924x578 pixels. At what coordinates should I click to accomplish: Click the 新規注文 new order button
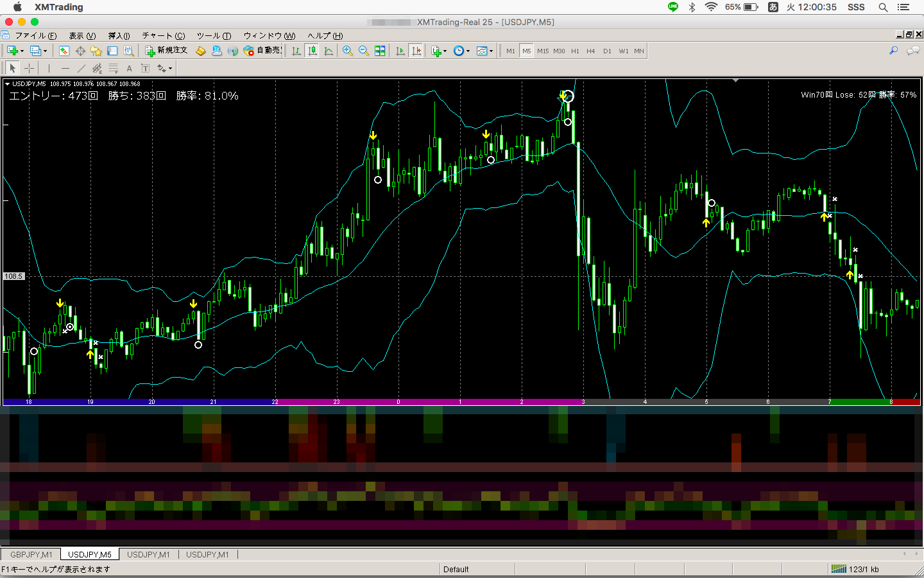coord(166,51)
